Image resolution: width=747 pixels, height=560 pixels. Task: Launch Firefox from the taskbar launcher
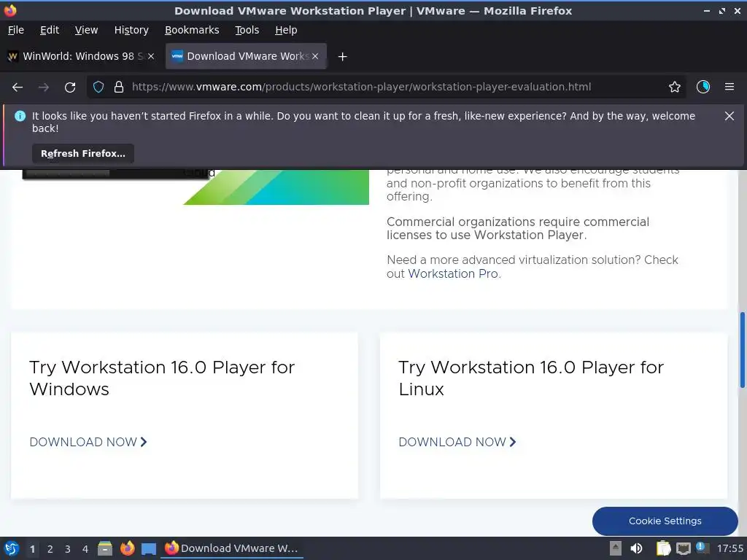click(127, 548)
